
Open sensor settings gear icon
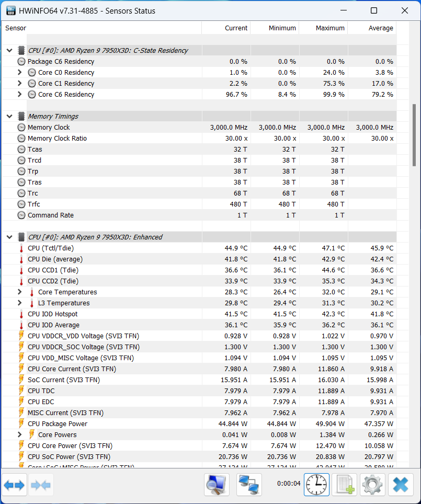(x=372, y=485)
